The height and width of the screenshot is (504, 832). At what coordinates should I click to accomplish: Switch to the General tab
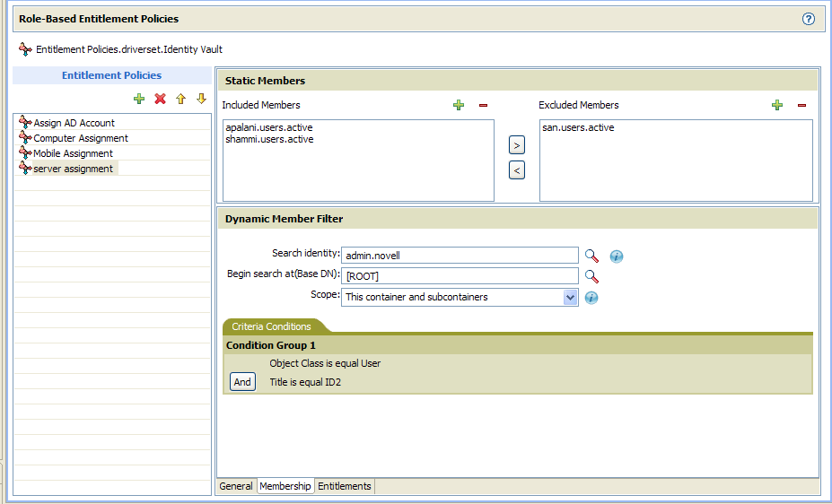pos(236,486)
